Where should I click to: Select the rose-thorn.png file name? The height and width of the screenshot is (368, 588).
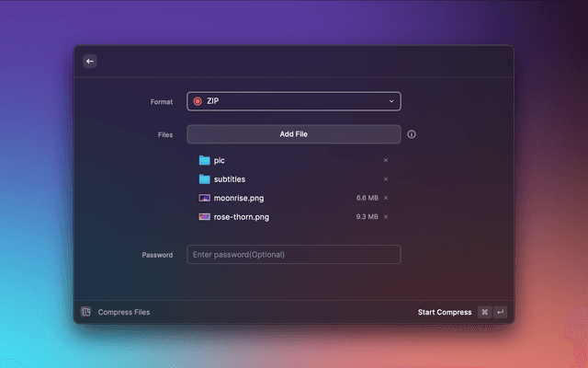pyautogui.click(x=242, y=217)
